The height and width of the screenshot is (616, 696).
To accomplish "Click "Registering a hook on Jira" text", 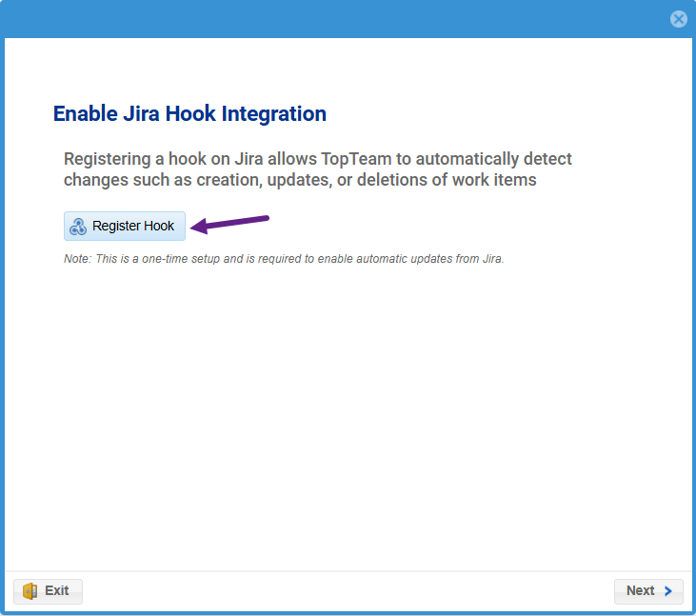I will pos(156,158).
